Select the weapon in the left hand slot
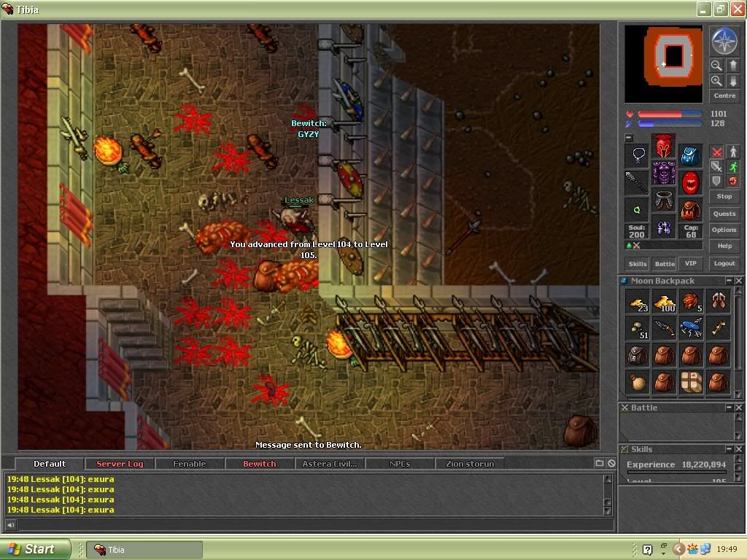The height and width of the screenshot is (560, 747). (x=637, y=183)
